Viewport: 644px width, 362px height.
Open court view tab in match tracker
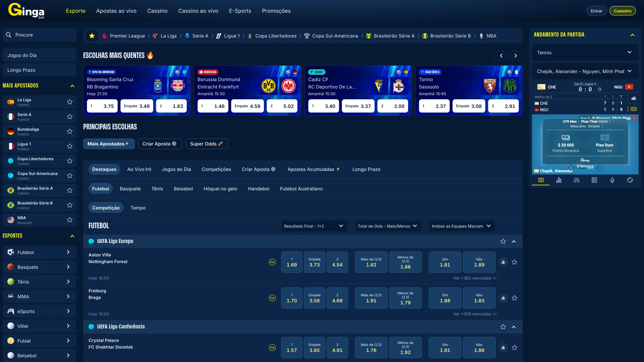541,180
